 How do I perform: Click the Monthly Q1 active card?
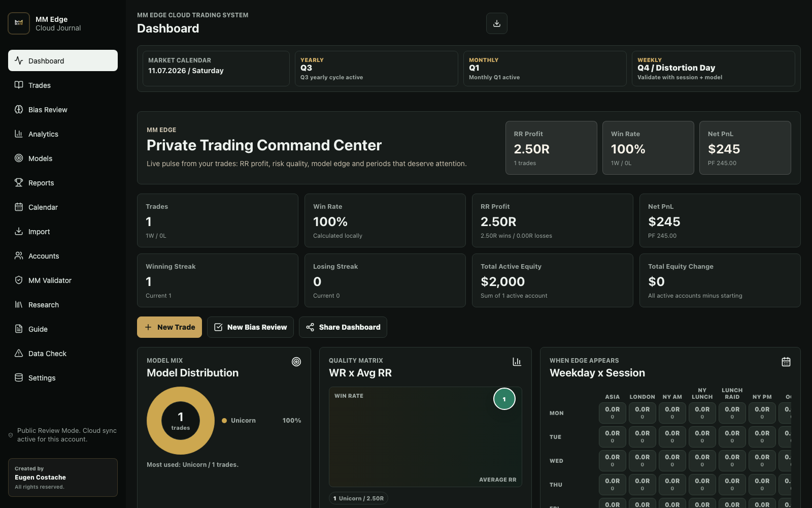545,69
